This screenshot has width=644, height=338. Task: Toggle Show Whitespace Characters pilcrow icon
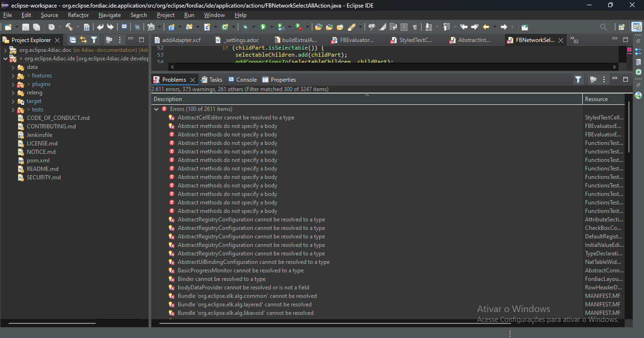[x=414, y=27]
